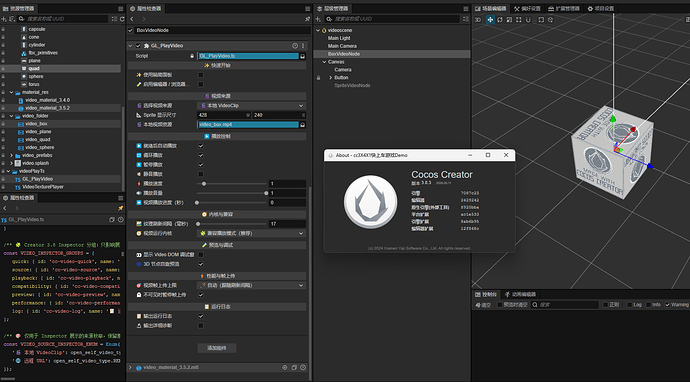Select the scale gizmo tool in scene toolbar
Viewport: 690px width, 382px height.
509,20
